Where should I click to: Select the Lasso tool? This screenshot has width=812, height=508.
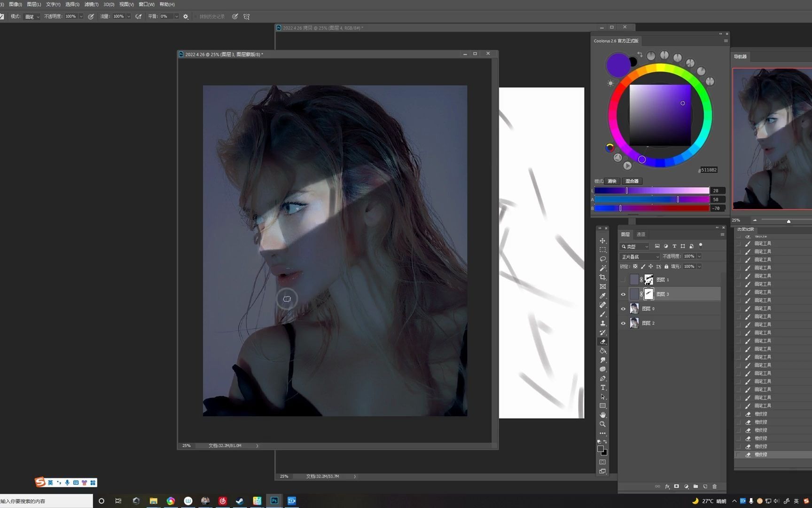(x=602, y=259)
